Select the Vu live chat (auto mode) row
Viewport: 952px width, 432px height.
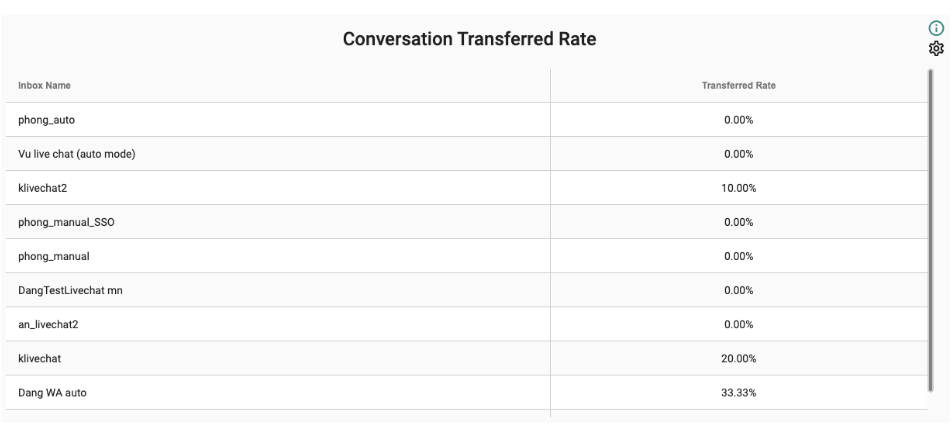tap(466, 154)
